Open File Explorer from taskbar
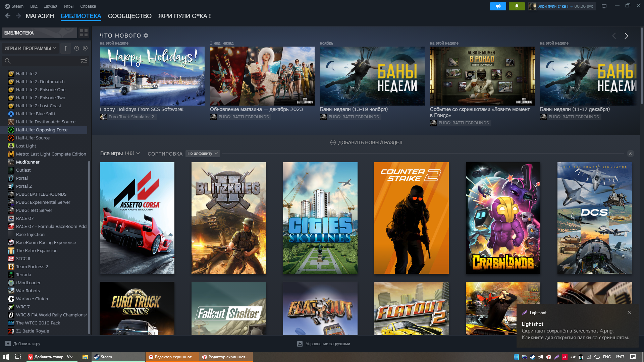The height and width of the screenshot is (362, 644). point(85,357)
